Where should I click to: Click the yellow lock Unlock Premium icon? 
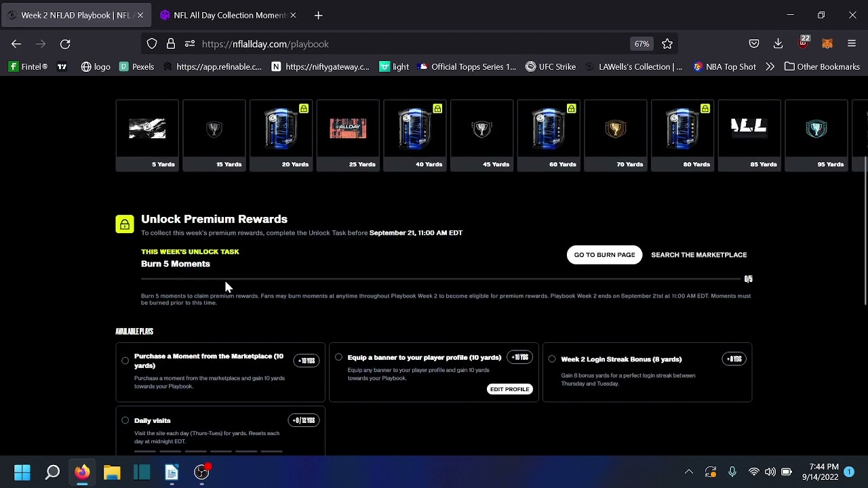pos(125,224)
